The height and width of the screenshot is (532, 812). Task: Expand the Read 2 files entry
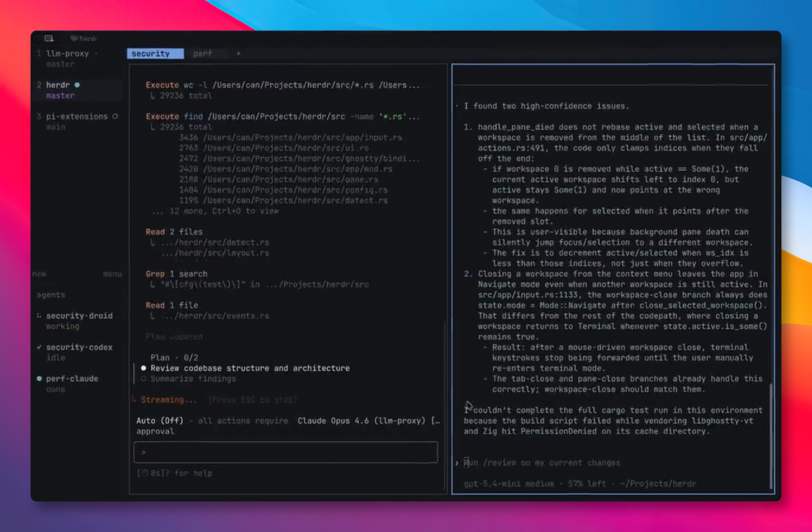click(174, 232)
